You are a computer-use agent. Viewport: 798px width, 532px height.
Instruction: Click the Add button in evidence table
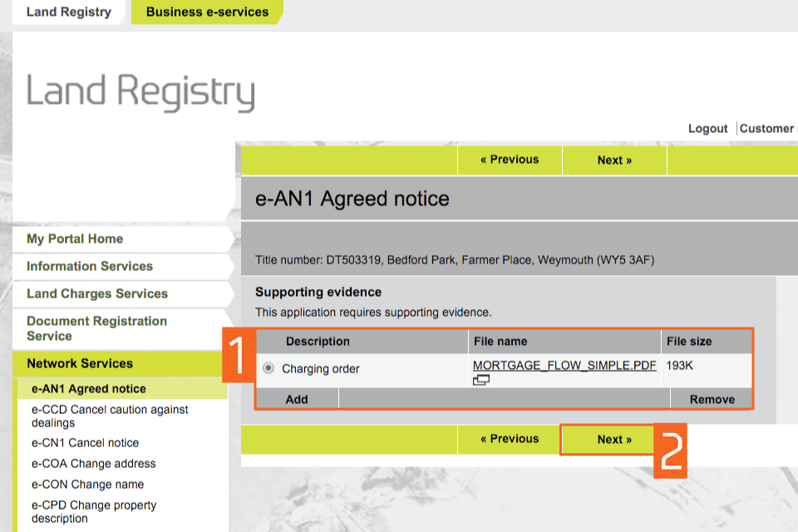297,399
